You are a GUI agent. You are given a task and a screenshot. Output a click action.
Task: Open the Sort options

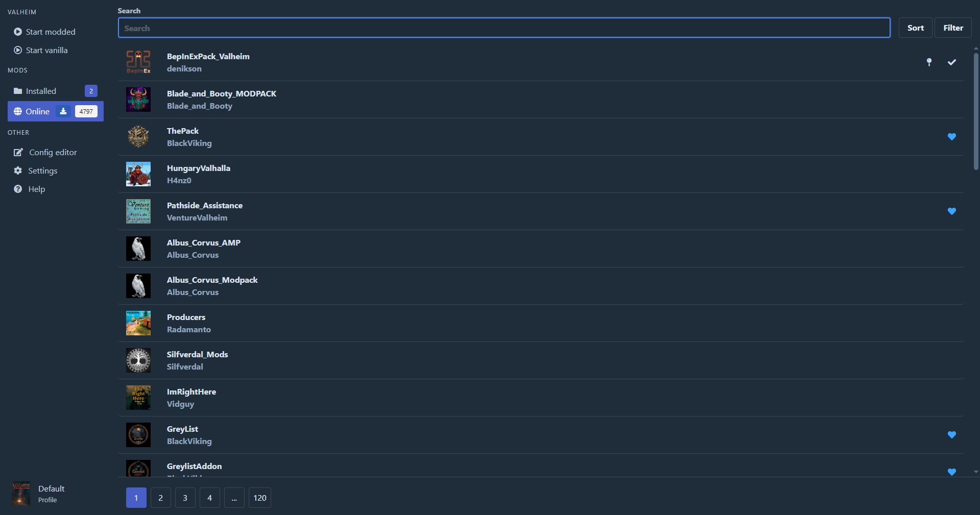click(916, 28)
